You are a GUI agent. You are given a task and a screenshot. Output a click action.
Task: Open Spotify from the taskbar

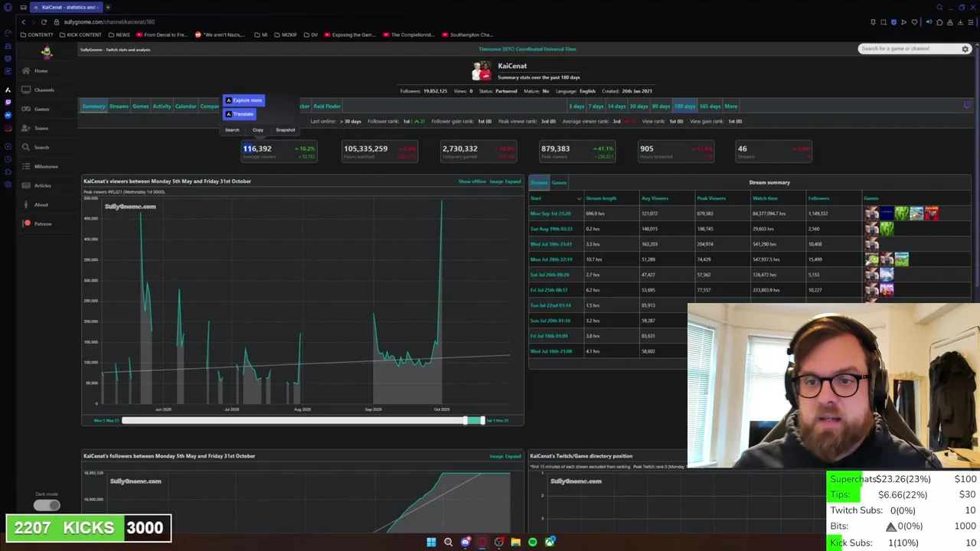coord(533,543)
